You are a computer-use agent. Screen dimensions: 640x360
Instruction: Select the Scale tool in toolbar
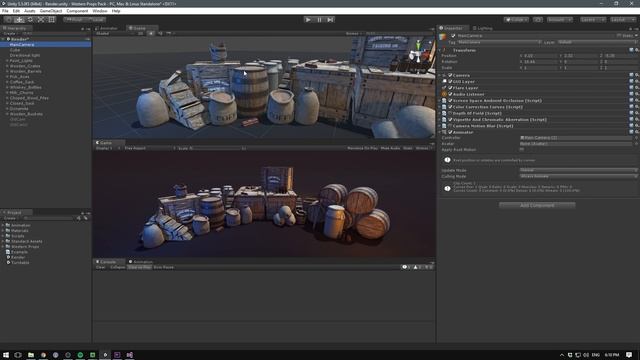[x=41, y=19]
